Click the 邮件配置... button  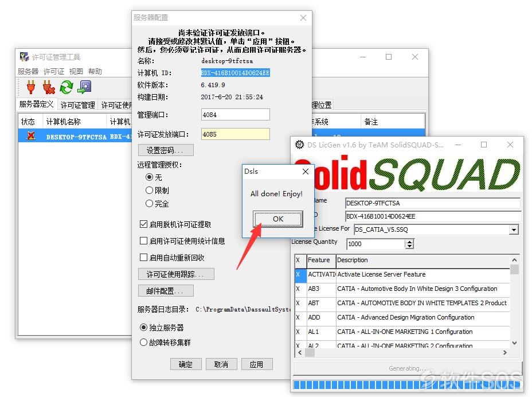click(166, 291)
